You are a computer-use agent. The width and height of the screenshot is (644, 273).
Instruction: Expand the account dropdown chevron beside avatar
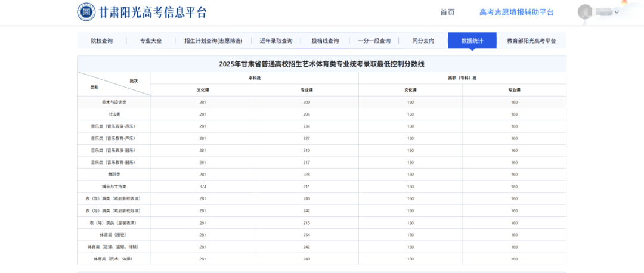tap(617, 13)
